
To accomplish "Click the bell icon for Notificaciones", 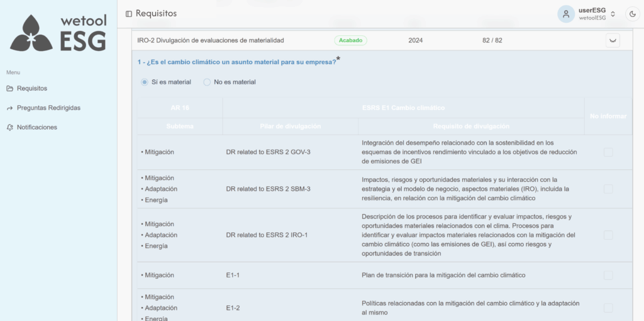I will pyautogui.click(x=10, y=128).
